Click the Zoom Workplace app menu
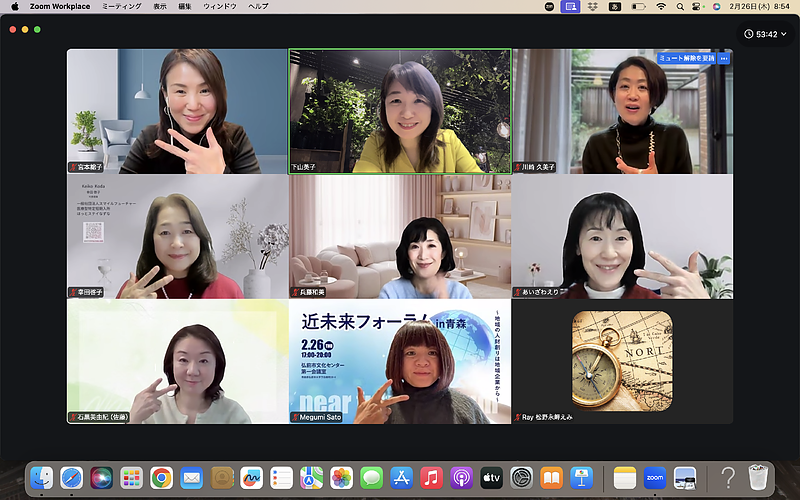This screenshot has height=500, width=800. coord(58,6)
